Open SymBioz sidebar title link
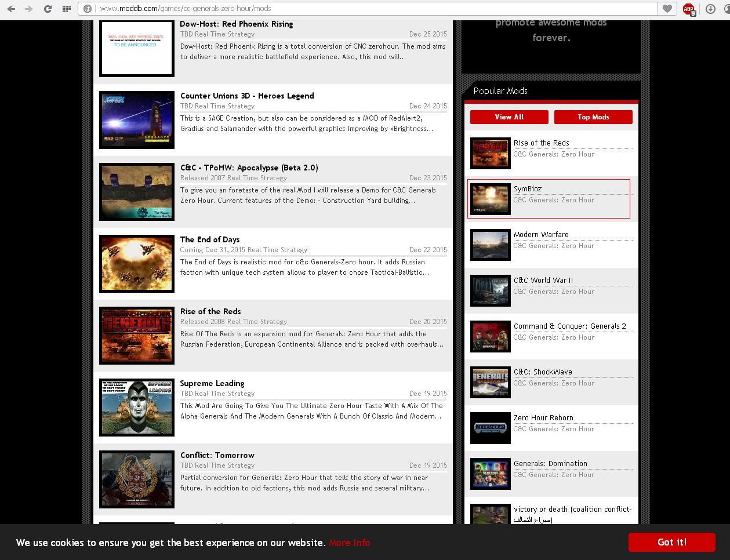730x560 pixels. [x=528, y=188]
